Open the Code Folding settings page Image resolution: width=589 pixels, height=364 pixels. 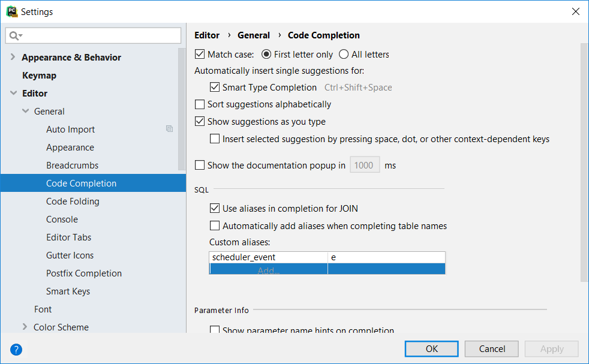coord(73,201)
